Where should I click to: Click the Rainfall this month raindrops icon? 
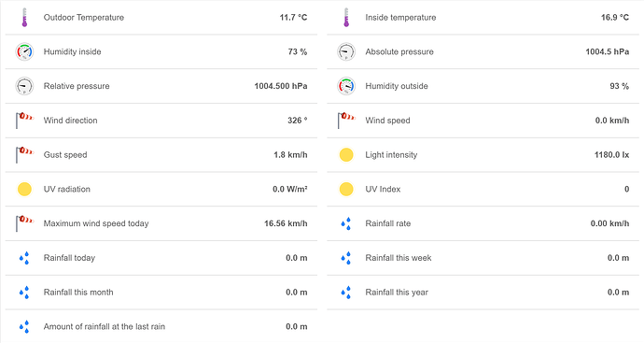(24, 292)
